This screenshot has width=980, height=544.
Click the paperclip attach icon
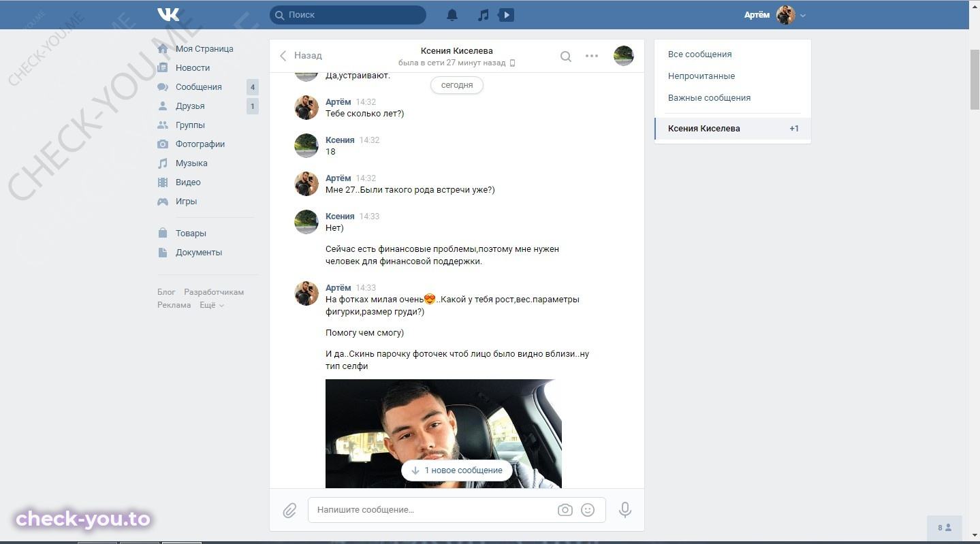(x=289, y=510)
